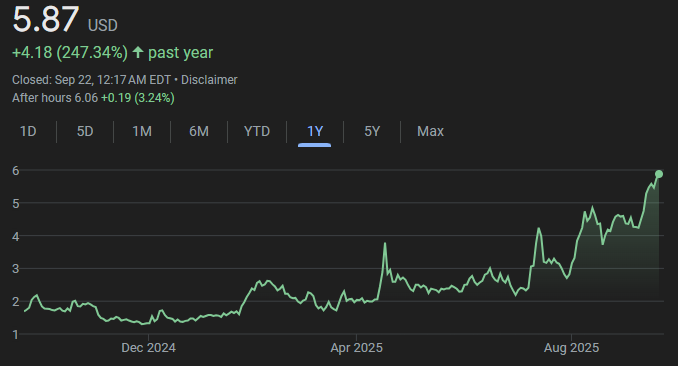Click the +4.18 (247.34%) change text
678x366 pixels.
pos(70,52)
